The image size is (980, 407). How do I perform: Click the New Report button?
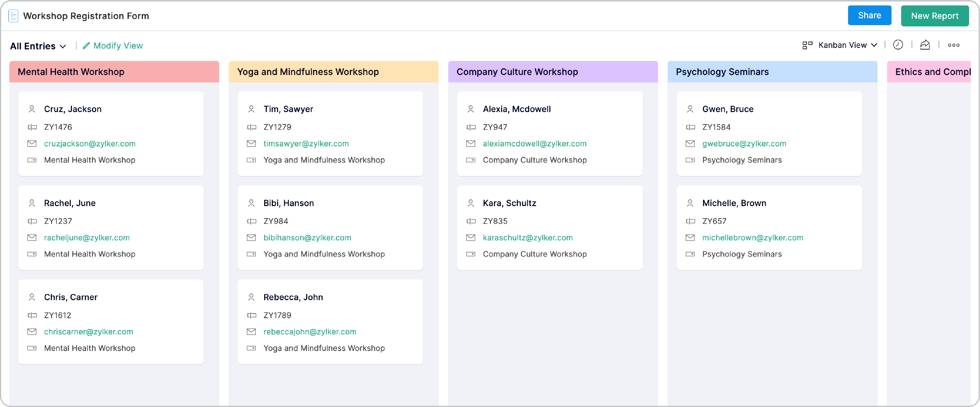935,16
